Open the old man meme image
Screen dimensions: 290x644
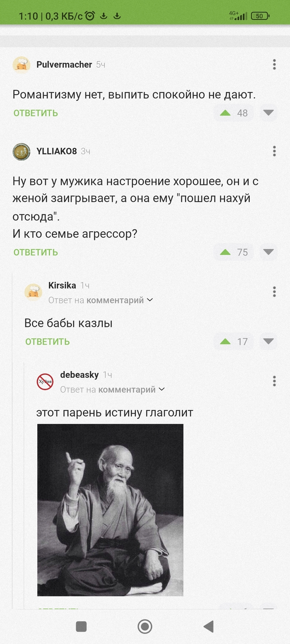110,510
